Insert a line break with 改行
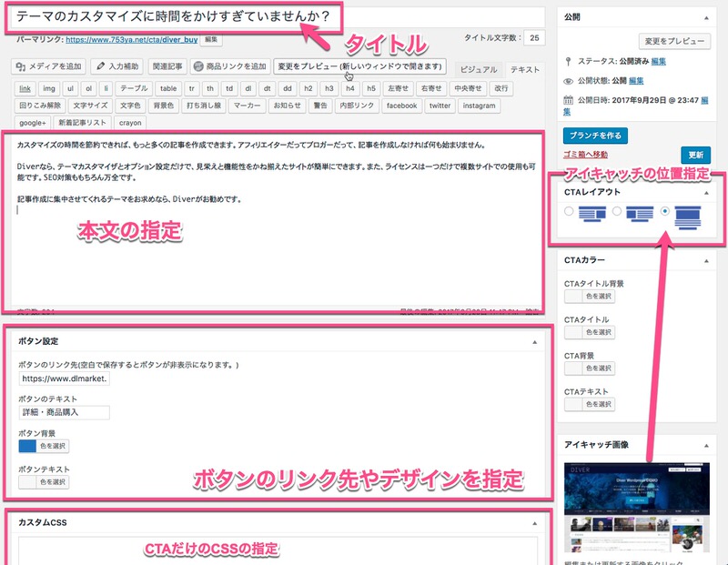 501,88
